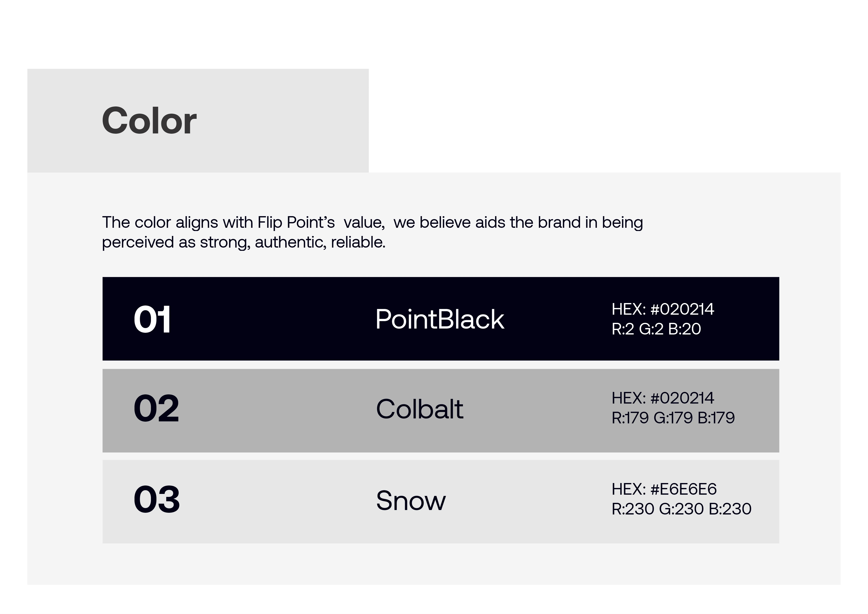Click the "02" number label

156,409
